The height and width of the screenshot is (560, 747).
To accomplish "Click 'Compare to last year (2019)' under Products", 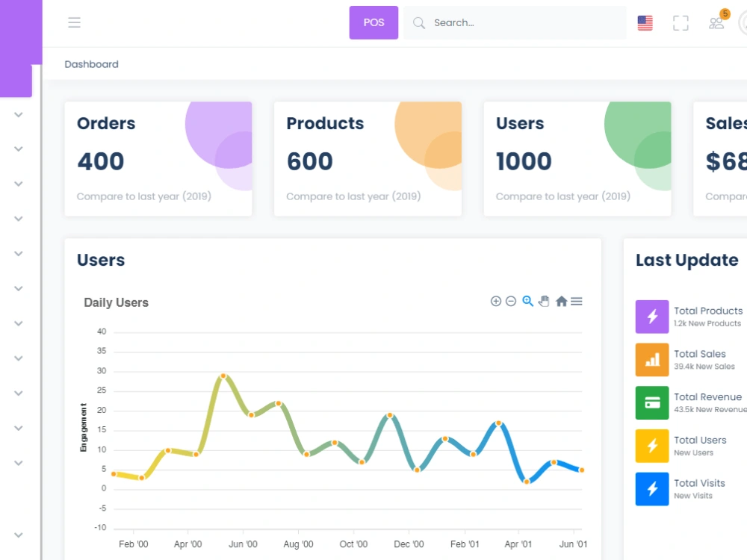I will pos(353,196).
